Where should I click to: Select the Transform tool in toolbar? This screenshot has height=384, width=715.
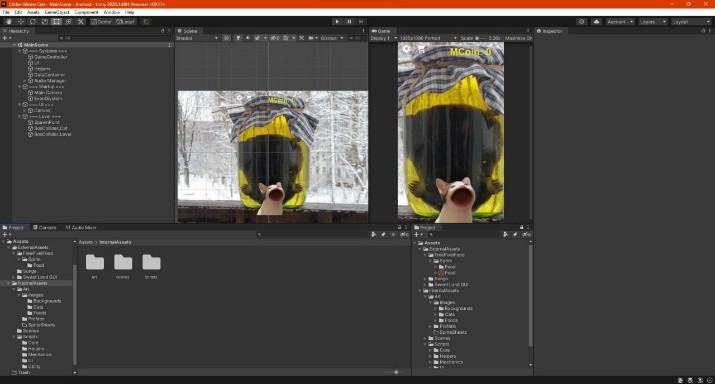pyautogui.click(x=68, y=21)
